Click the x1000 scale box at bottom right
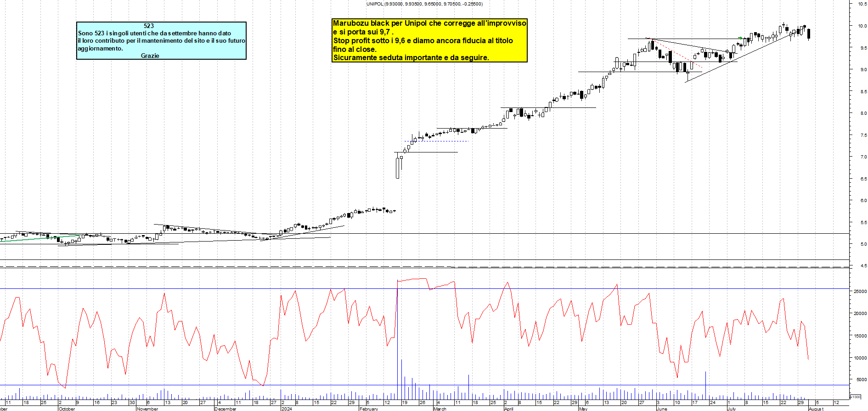Viewport: 868px width, 411px height. 856,397
